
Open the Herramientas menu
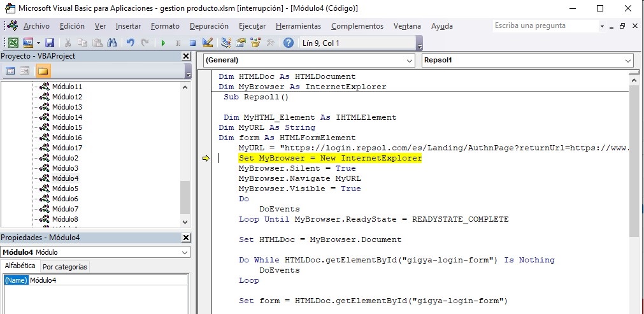click(x=298, y=26)
